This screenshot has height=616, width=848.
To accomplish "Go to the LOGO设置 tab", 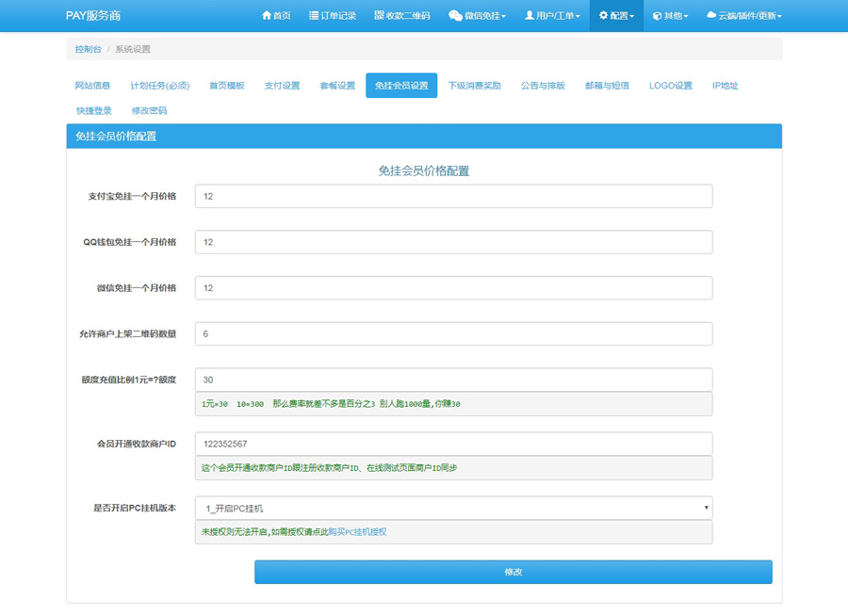I will [x=670, y=86].
